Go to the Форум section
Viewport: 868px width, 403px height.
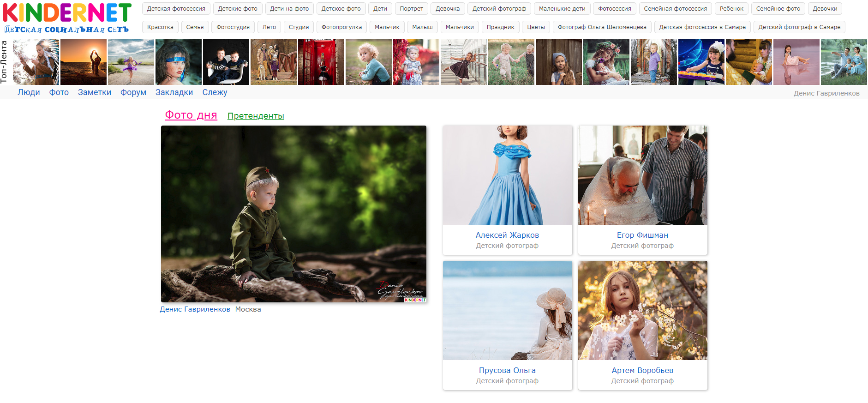[x=133, y=92]
